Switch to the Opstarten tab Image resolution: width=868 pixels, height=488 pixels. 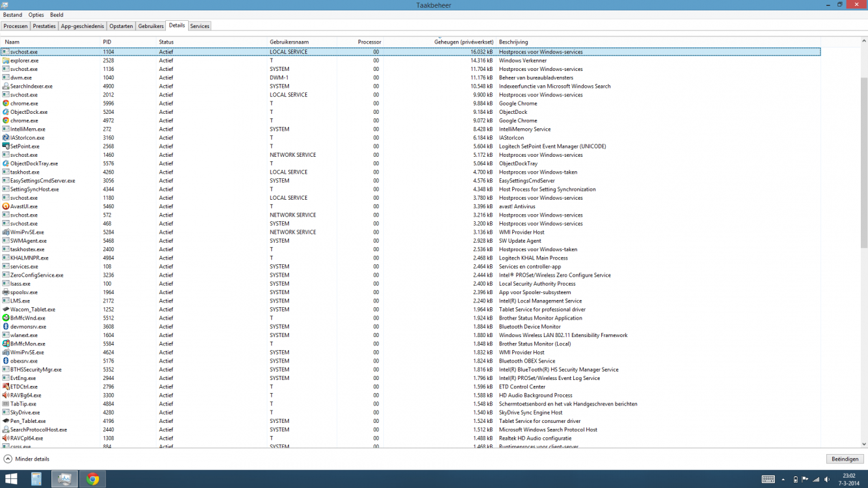point(121,26)
